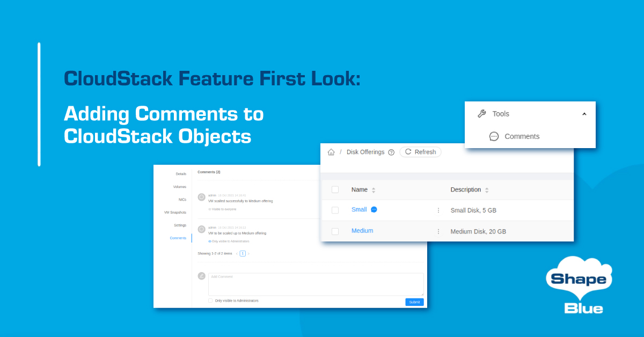
Task: Switch to the Volumes tab
Action: [x=180, y=187]
